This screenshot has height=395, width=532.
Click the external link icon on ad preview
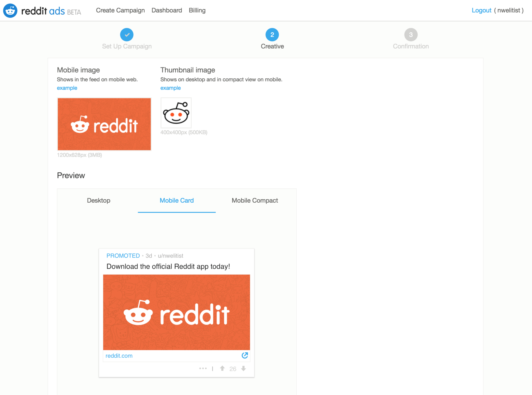coord(245,355)
